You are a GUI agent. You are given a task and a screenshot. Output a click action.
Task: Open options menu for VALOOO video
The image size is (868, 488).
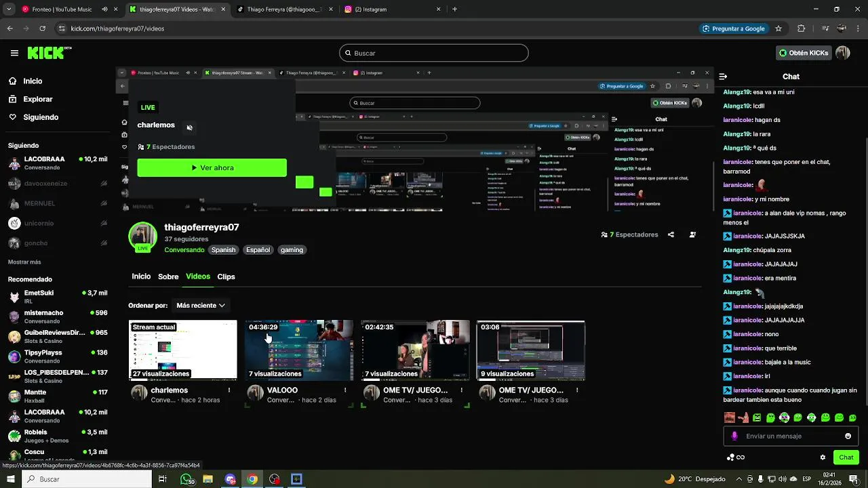(345, 390)
